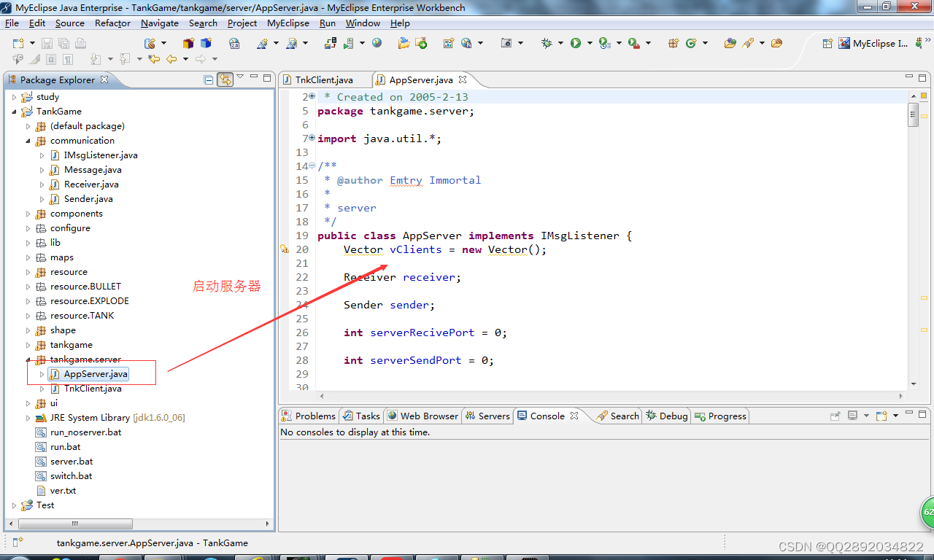934x560 pixels.
Task: Open the Debug tool icon
Action: [548, 44]
